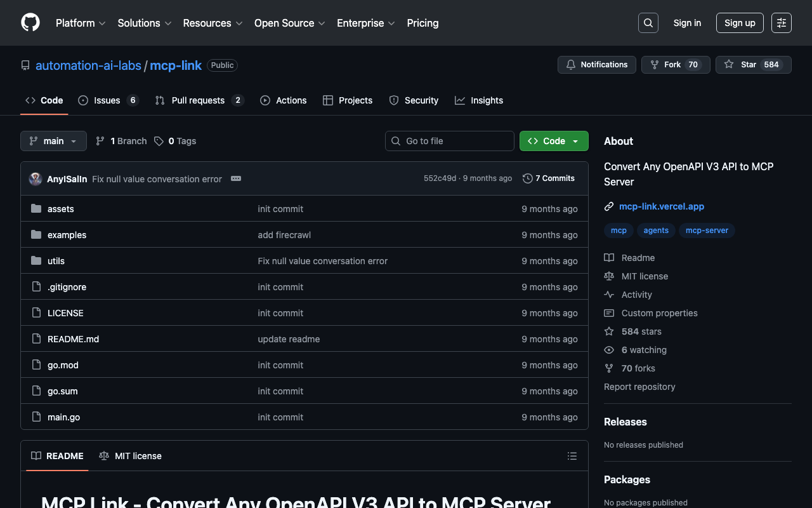Viewport: 812px width, 508px height.
Task: Click the GitHub logo icon
Action: [30, 23]
